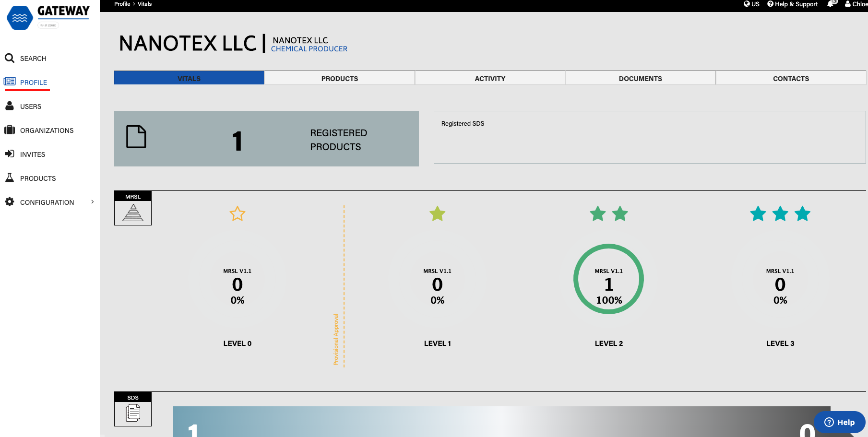Open Invites from the sidebar

pos(33,154)
